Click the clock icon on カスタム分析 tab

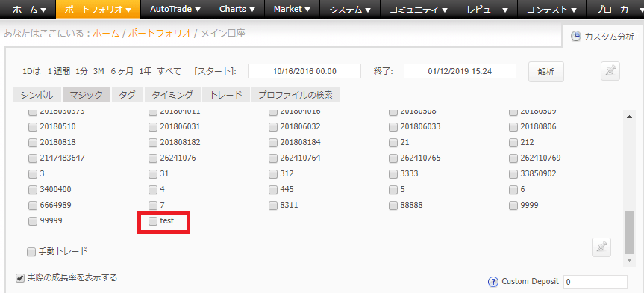pos(576,36)
